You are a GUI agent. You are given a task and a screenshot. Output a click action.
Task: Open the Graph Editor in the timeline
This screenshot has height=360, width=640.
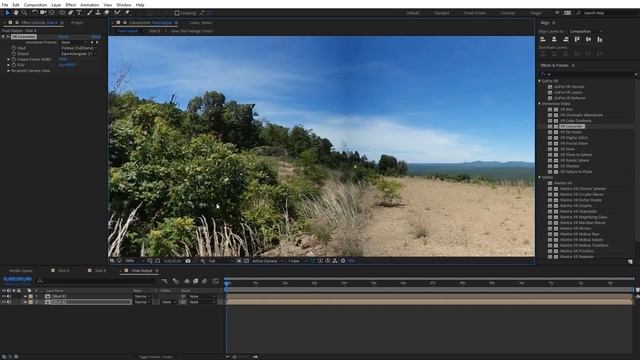point(216,281)
